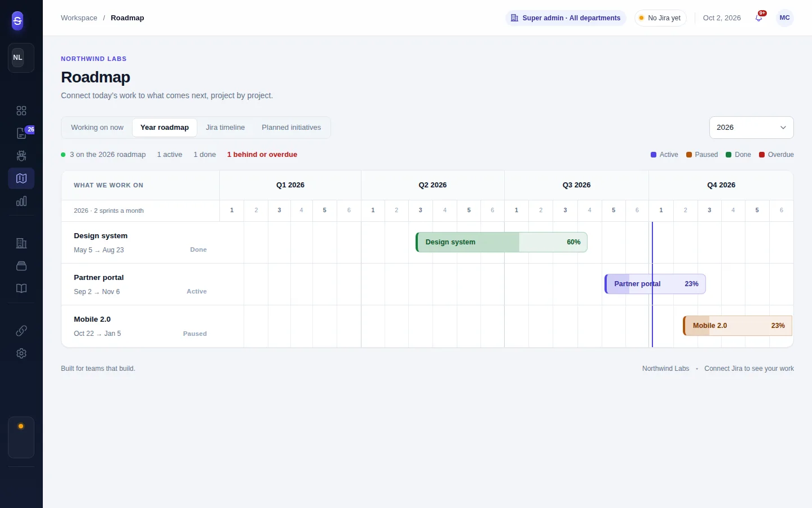This screenshot has width=812, height=508.
Task: Open the bar chart analytics icon
Action: coord(21,201)
